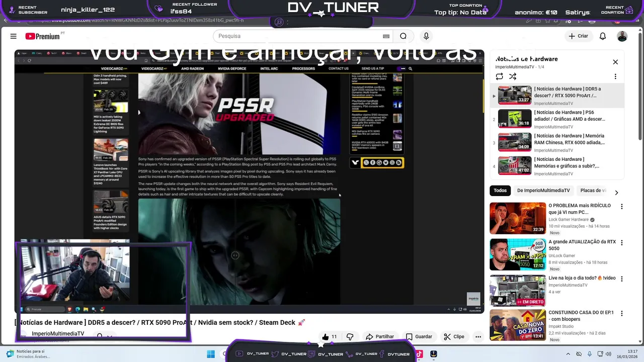Open options for O PROBLEMA mais RIDÍCULO
644x362 pixels.
[622, 207]
